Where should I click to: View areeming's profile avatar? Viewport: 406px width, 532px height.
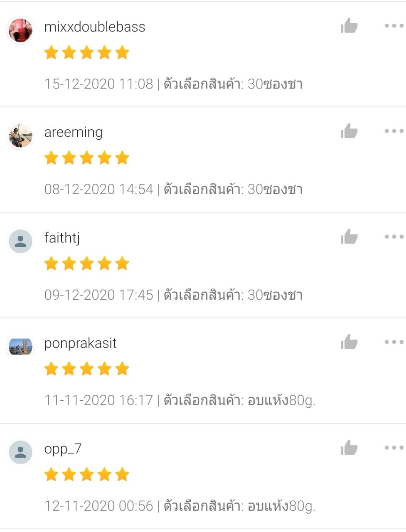(x=20, y=135)
